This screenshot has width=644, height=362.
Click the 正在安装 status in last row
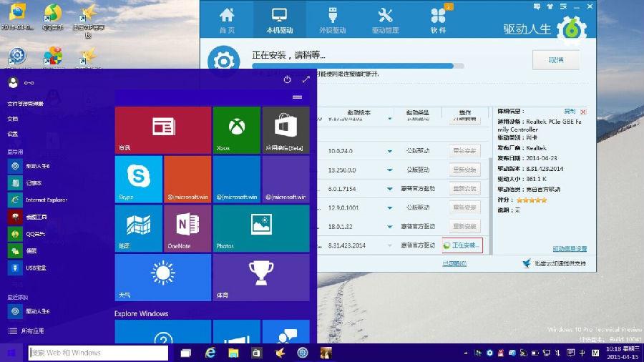tap(462, 245)
